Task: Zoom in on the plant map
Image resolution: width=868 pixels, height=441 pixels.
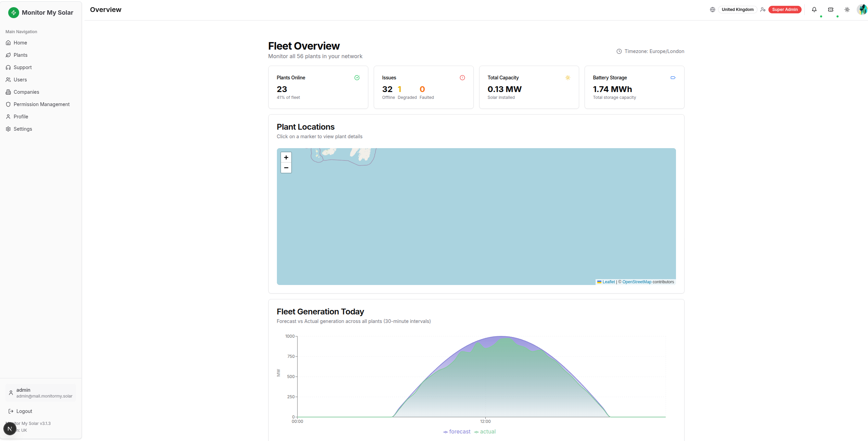Action: [x=286, y=157]
